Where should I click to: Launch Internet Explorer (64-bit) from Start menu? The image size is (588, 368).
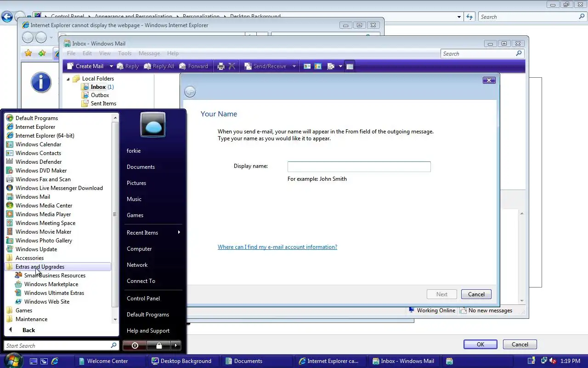click(58, 136)
